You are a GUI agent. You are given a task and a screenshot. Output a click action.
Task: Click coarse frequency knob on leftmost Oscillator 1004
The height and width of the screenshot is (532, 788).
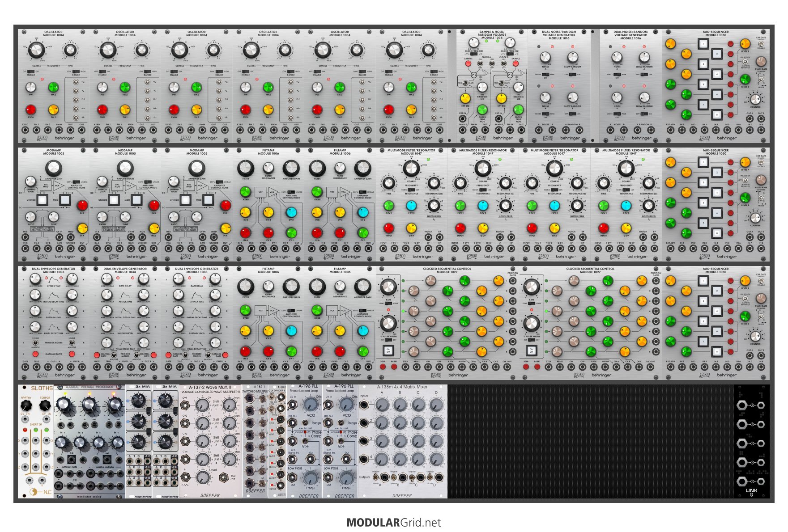(37, 51)
